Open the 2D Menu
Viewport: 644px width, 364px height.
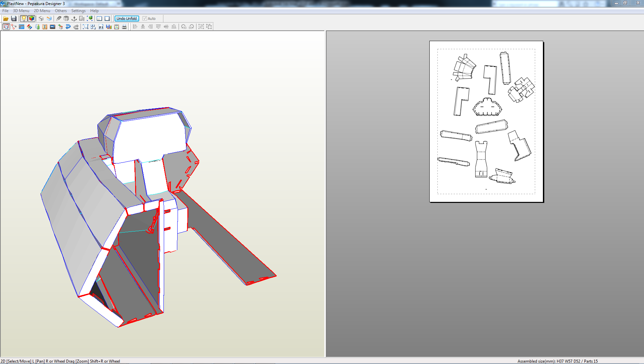coord(42,10)
